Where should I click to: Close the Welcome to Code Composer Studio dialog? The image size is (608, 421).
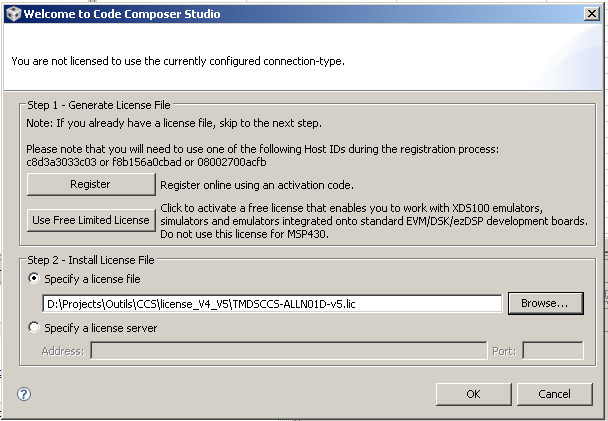click(592, 14)
